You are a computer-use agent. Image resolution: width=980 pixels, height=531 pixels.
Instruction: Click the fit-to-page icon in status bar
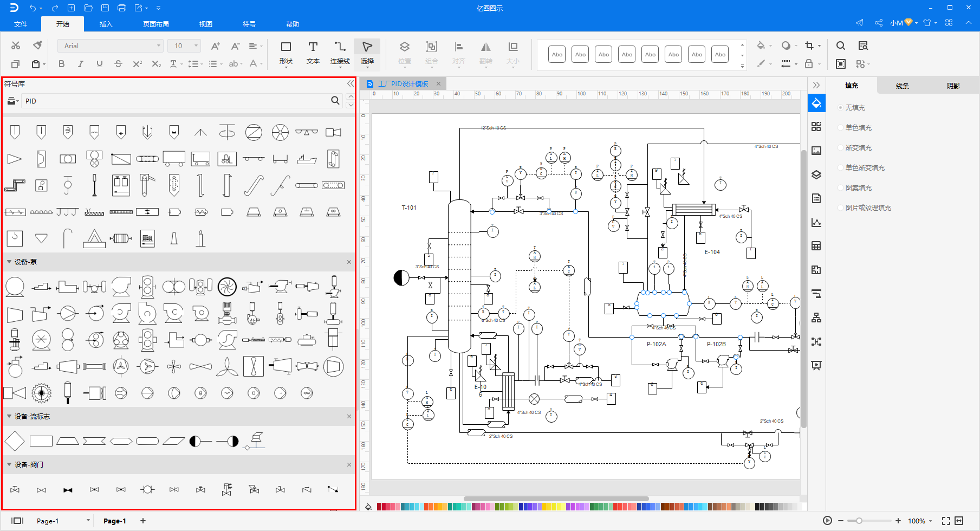(x=946, y=521)
